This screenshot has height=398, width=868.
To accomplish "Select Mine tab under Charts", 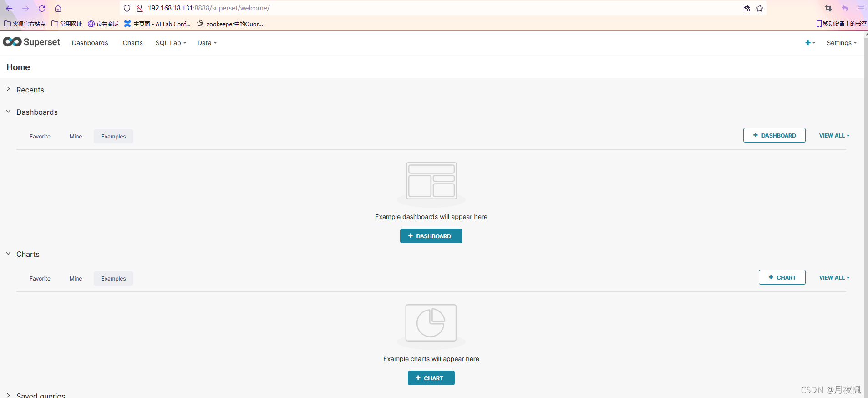I will (x=76, y=279).
